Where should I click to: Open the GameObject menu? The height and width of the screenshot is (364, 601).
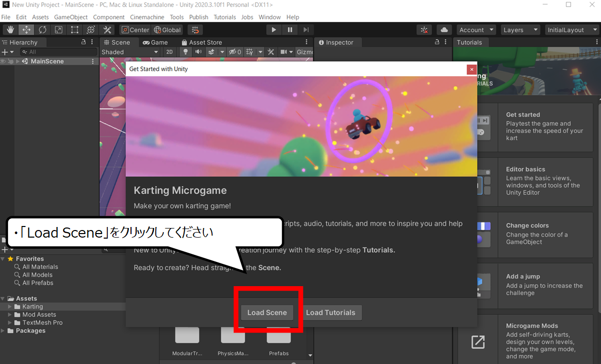point(71,17)
